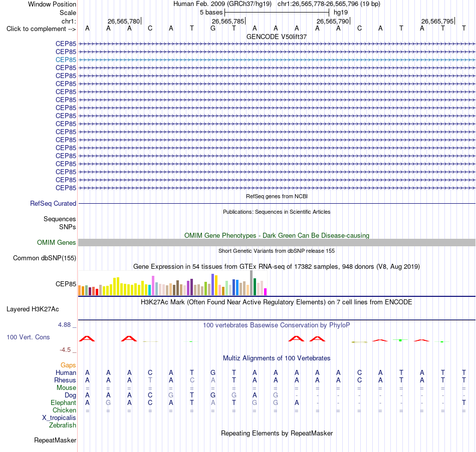The width and height of the screenshot is (476, 452).
Task: Click the Sequences track label
Action: click(60, 219)
